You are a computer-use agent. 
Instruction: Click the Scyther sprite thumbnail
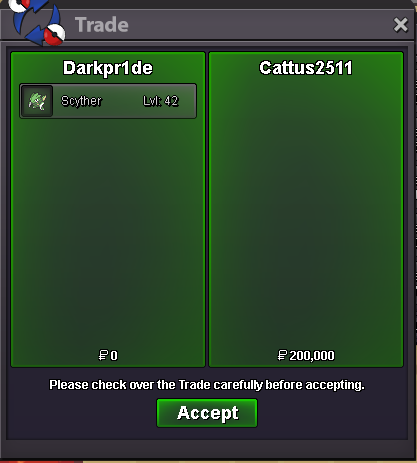point(37,101)
